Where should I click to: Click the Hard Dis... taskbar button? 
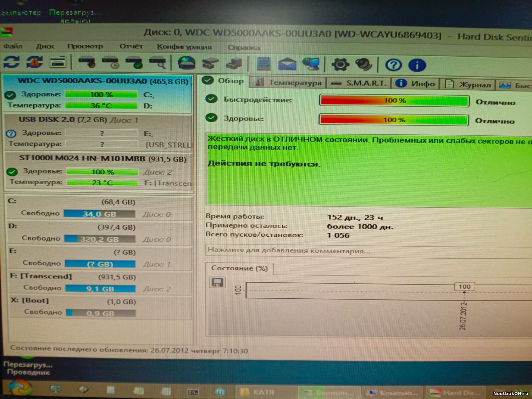pyautogui.click(x=455, y=393)
